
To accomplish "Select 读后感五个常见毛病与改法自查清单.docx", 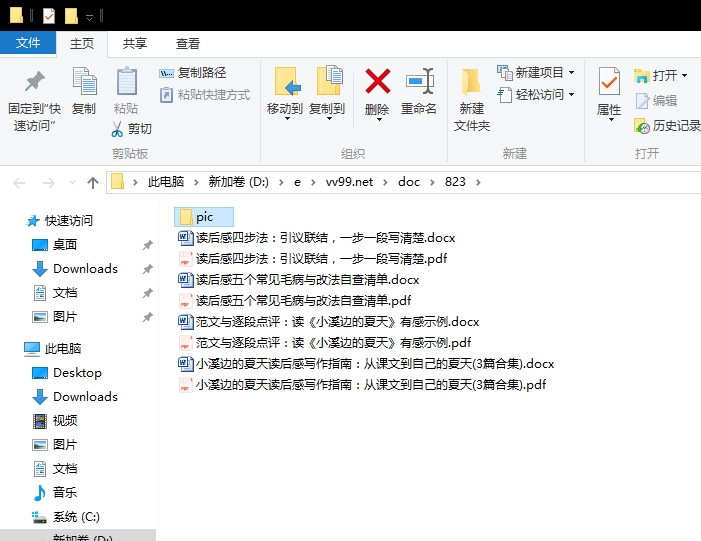I will click(299, 280).
